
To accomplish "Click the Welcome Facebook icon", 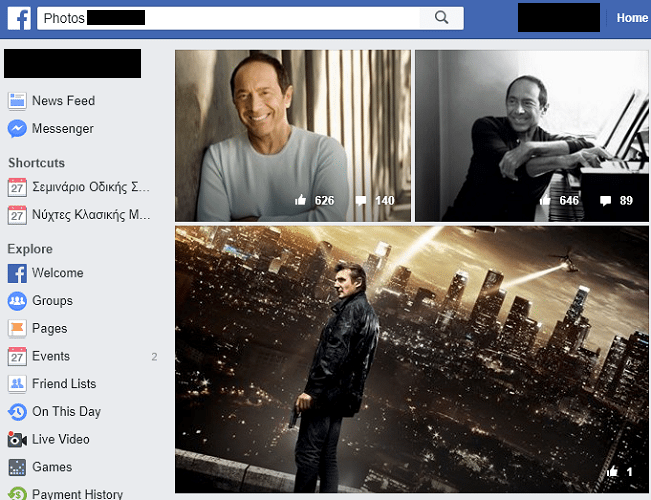I will (17, 273).
